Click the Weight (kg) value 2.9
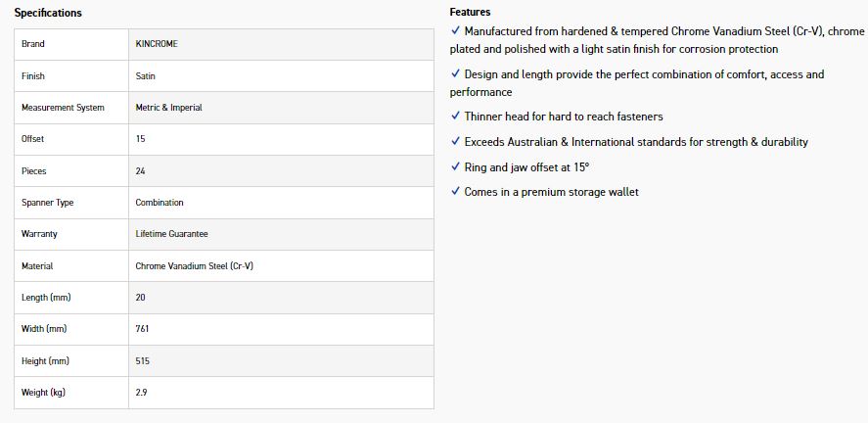 click(x=142, y=393)
